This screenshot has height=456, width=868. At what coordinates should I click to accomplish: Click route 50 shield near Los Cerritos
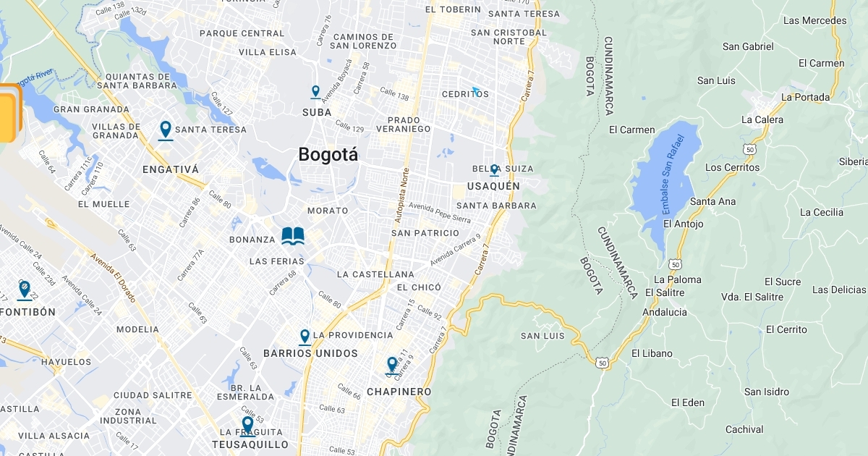pyautogui.click(x=749, y=148)
